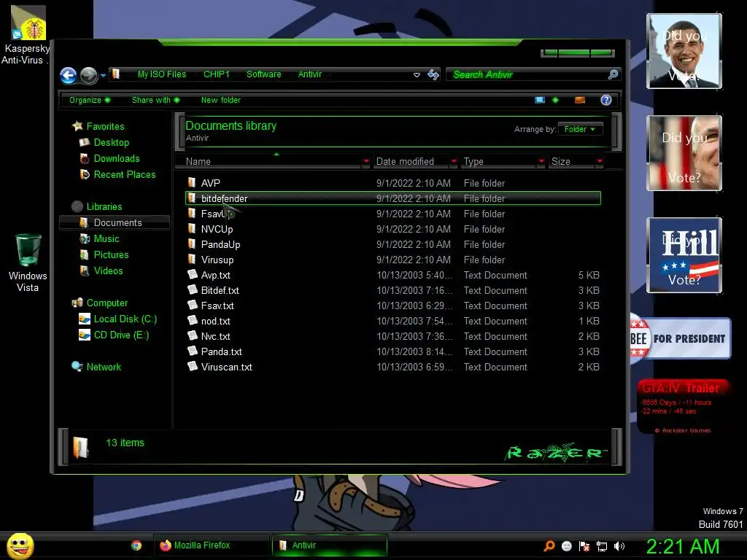Click the GTA:IV Trailer countdown gadget

coord(682,407)
